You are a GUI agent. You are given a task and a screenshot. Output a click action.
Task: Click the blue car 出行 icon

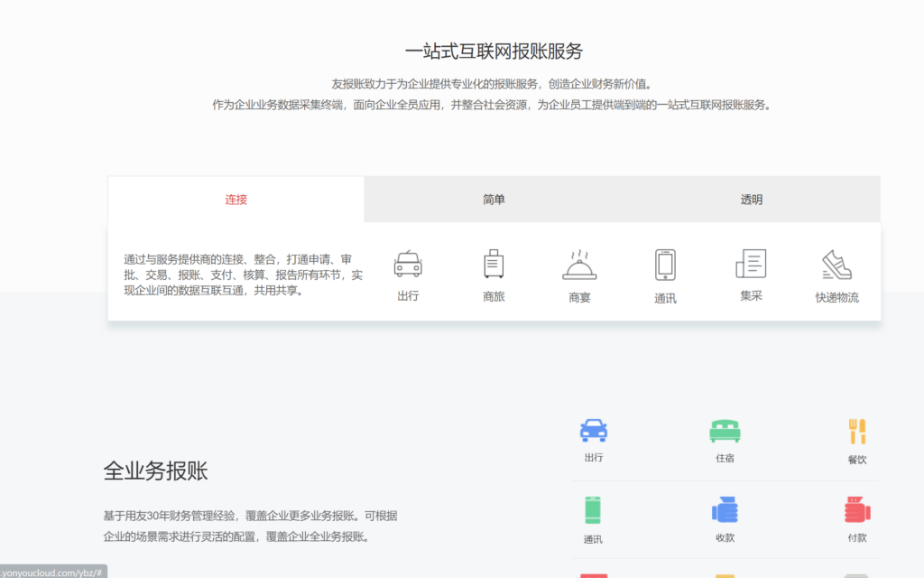(593, 430)
